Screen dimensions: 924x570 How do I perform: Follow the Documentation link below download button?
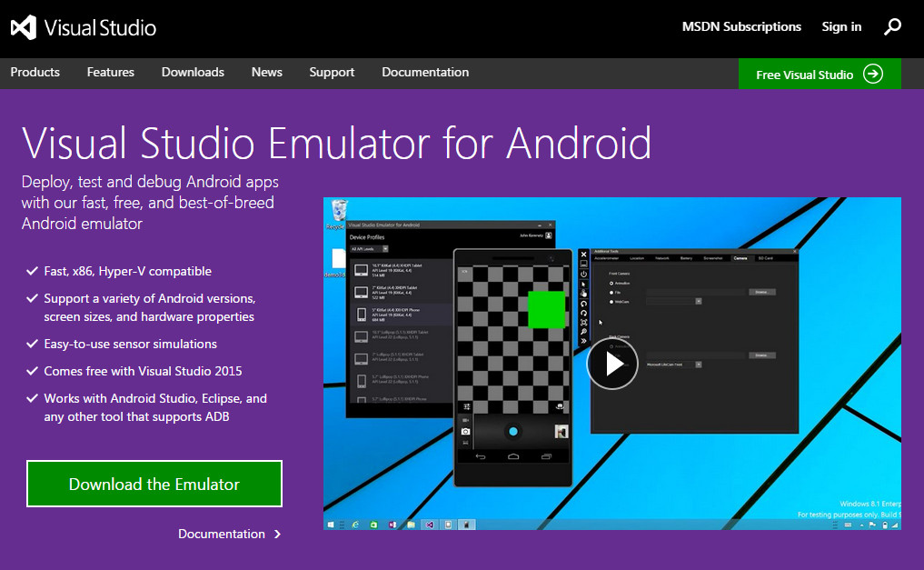(x=229, y=534)
